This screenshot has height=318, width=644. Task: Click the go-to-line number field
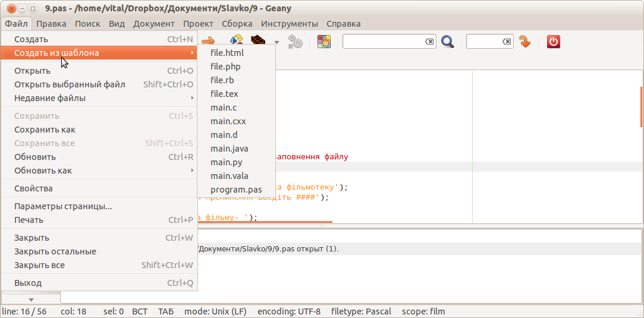point(489,42)
